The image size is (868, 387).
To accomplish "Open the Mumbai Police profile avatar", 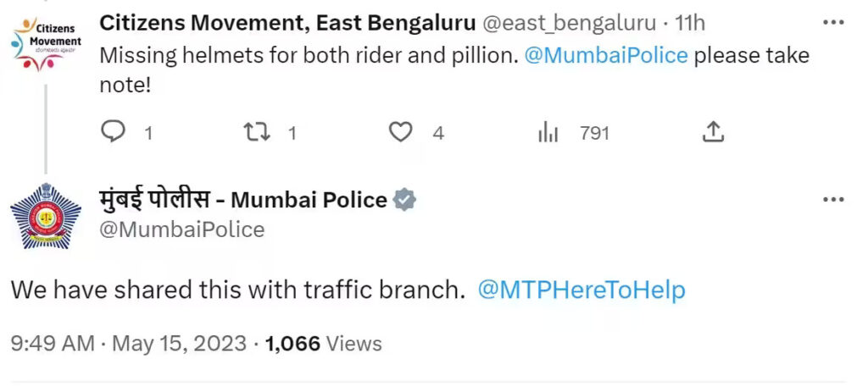I will [47, 216].
